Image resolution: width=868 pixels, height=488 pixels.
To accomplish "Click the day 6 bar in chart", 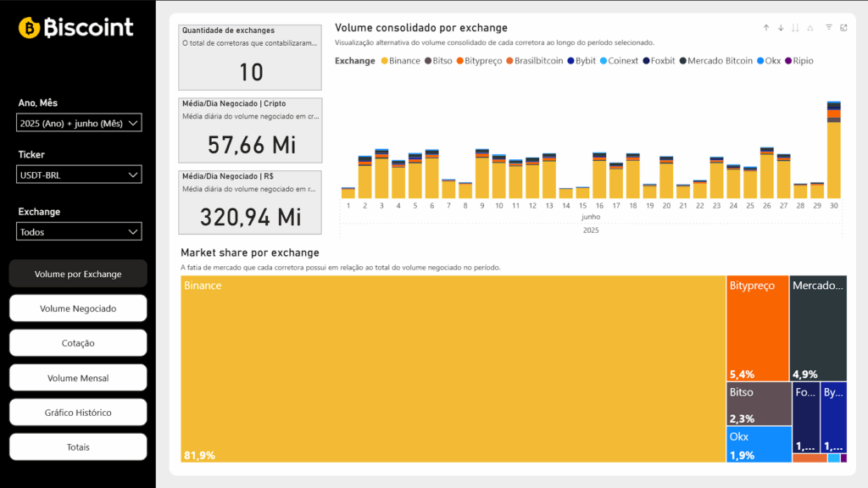I will [431, 175].
